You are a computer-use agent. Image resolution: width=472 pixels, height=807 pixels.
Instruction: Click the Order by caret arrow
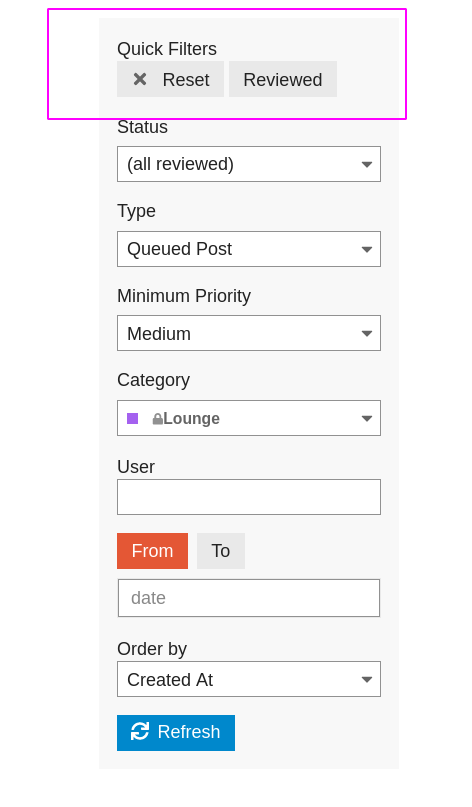pyautogui.click(x=366, y=679)
